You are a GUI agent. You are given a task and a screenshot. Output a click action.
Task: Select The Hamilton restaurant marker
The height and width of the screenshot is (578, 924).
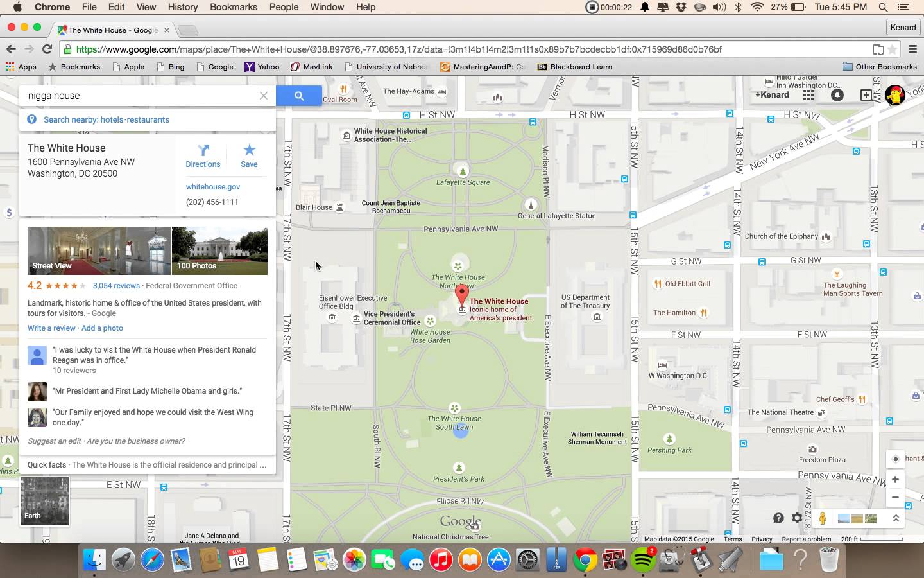point(704,313)
